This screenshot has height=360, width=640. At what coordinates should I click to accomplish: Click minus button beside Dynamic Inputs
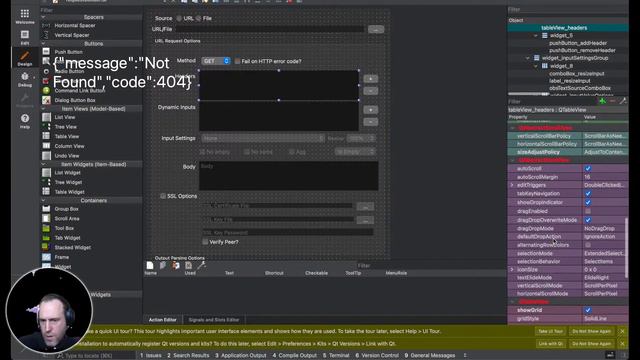pyautogui.click(x=371, y=122)
